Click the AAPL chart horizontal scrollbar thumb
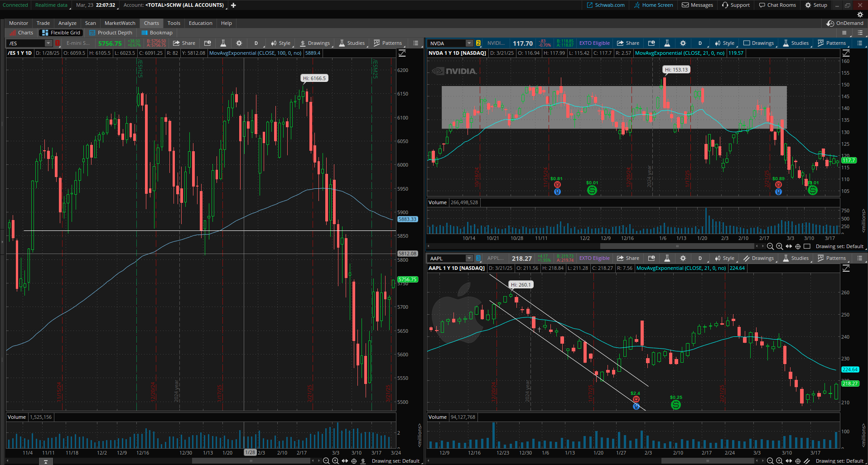This screenshot has height=465, width=868. tap(708, 461)
